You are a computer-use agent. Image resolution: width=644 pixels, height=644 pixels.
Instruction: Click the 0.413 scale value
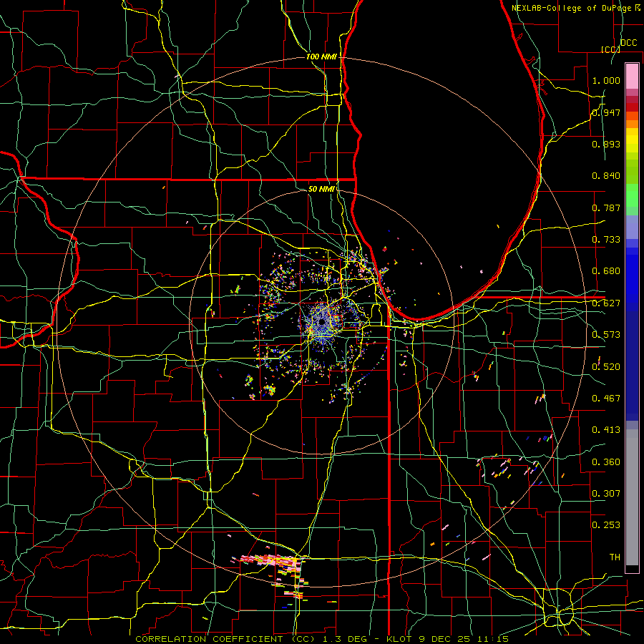[x=606, y=430]
